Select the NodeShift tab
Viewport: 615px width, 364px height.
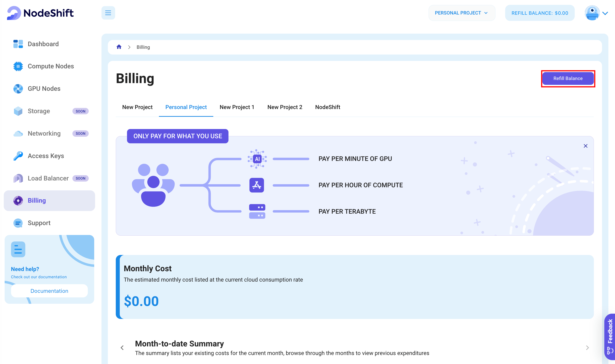pyautogui.click(x=328, y=107)
